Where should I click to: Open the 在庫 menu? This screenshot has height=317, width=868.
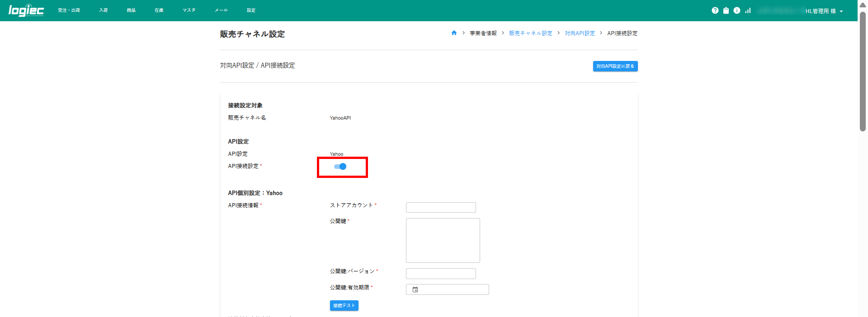159,10
